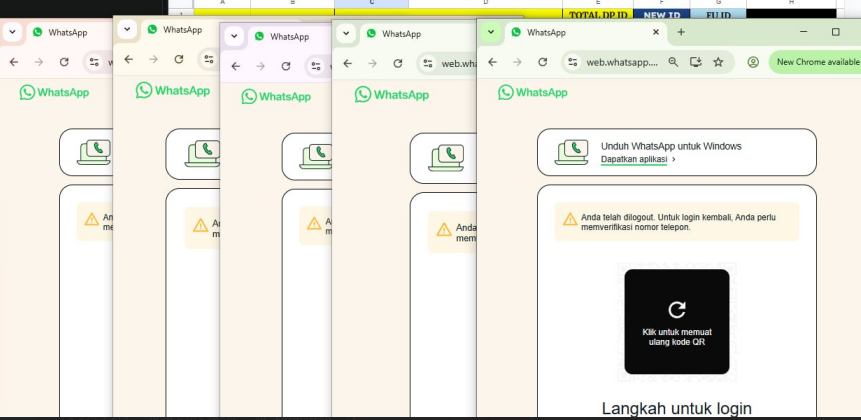Click the install app icon in the address bar
Screen dimensions: 861x420
pos(696,62)
